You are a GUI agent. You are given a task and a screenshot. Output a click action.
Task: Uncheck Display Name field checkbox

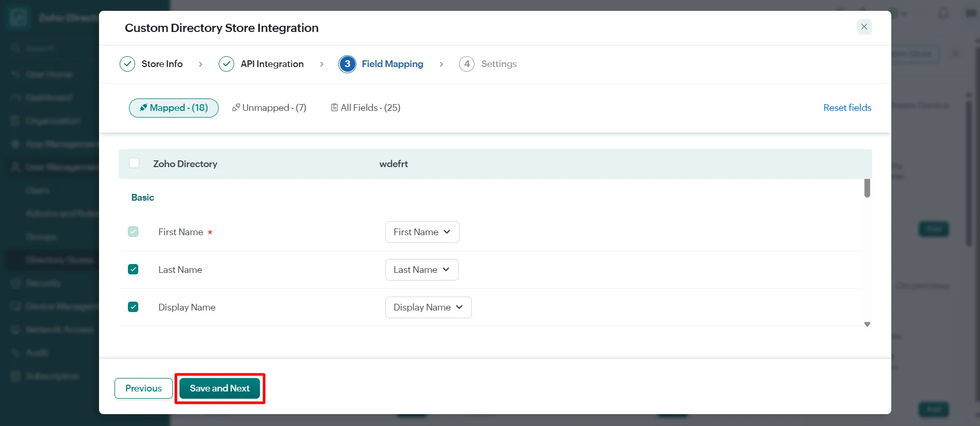point(133,307)
